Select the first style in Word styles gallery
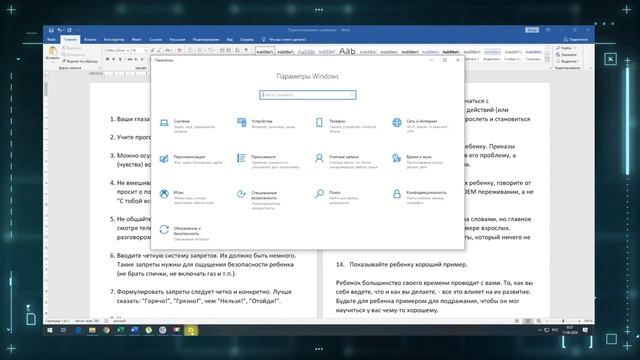 coord(265,52)
